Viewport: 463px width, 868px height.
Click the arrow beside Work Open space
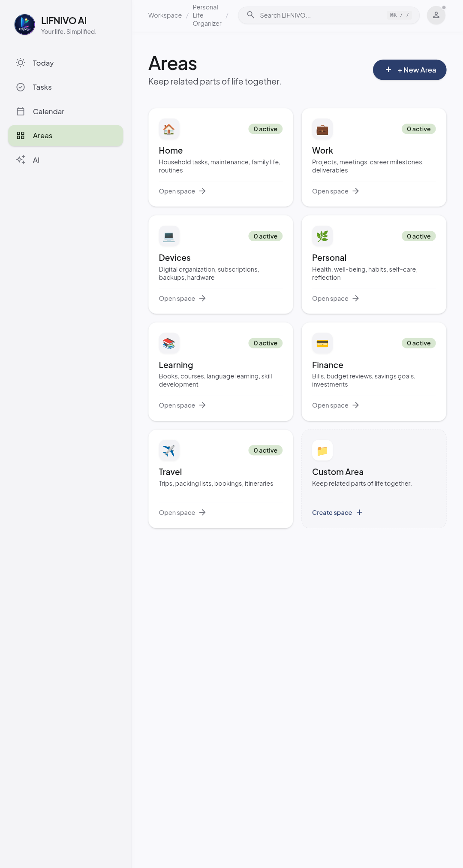click(356, 191)
